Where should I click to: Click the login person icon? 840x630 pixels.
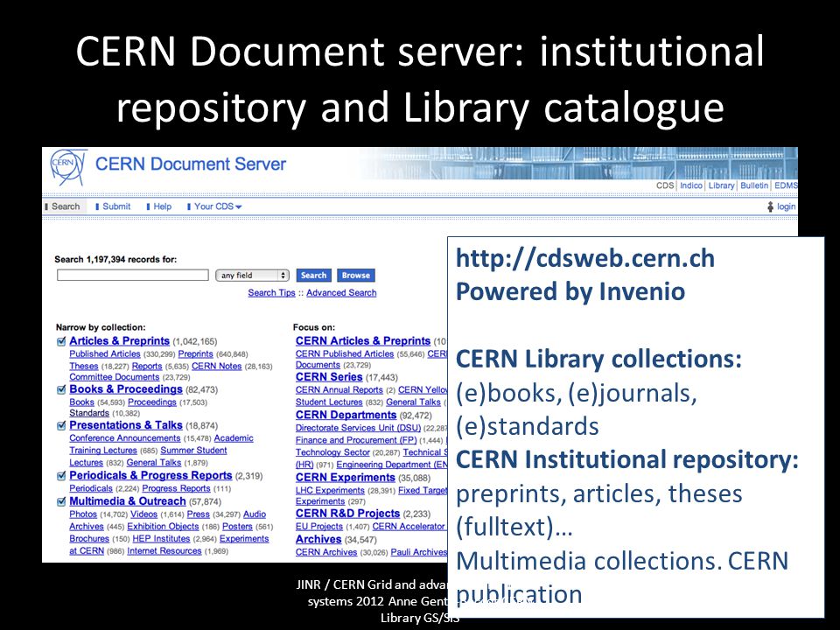pos(770,206)
